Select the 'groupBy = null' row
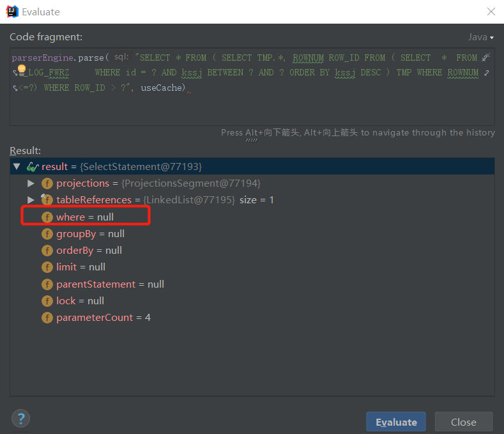504x434 pixels. pos(252,234)
